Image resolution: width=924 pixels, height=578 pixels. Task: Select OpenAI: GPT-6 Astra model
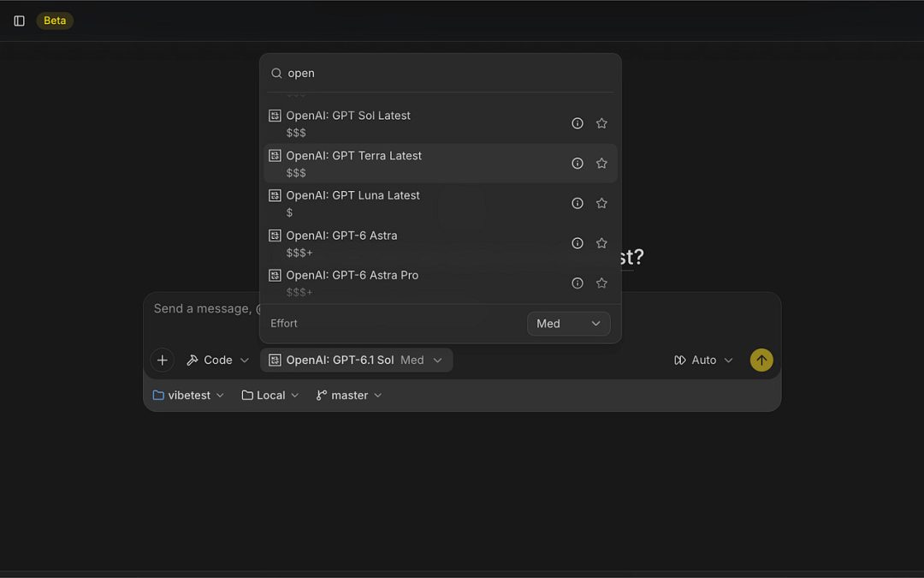[441, 243]
